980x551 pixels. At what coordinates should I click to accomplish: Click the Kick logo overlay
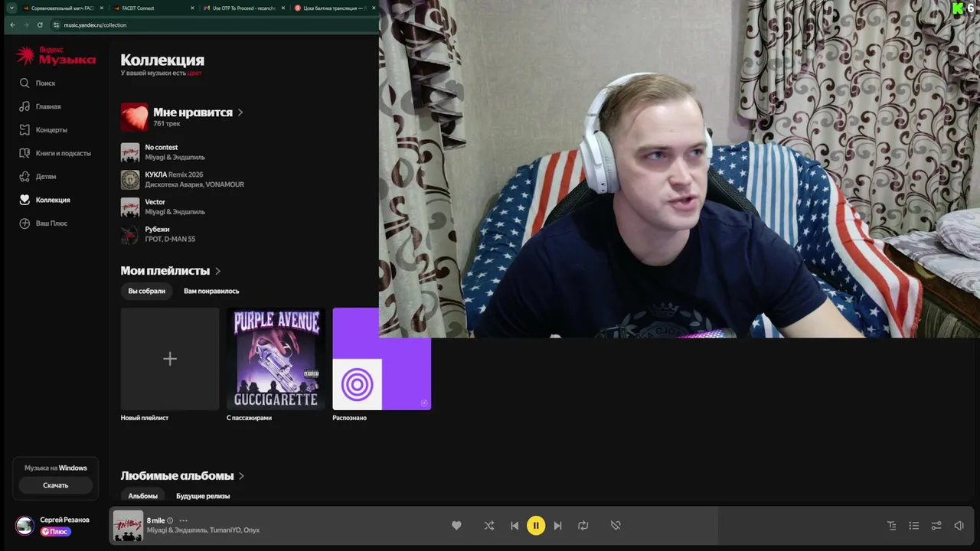point(958,8)
